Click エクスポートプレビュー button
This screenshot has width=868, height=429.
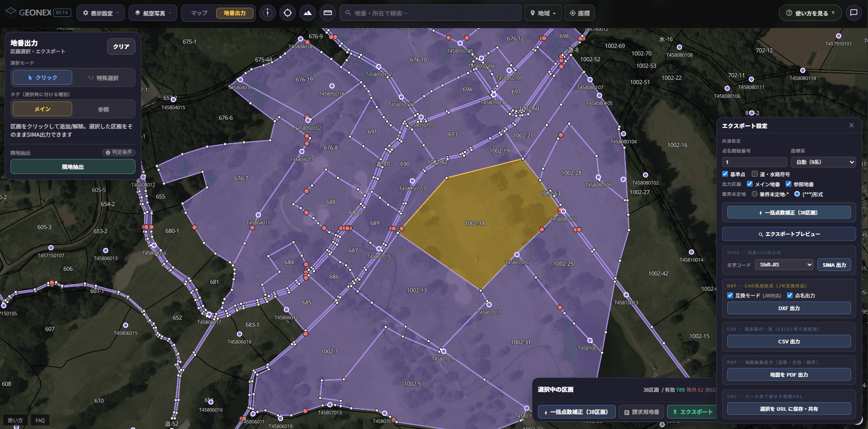click(789, 234)
